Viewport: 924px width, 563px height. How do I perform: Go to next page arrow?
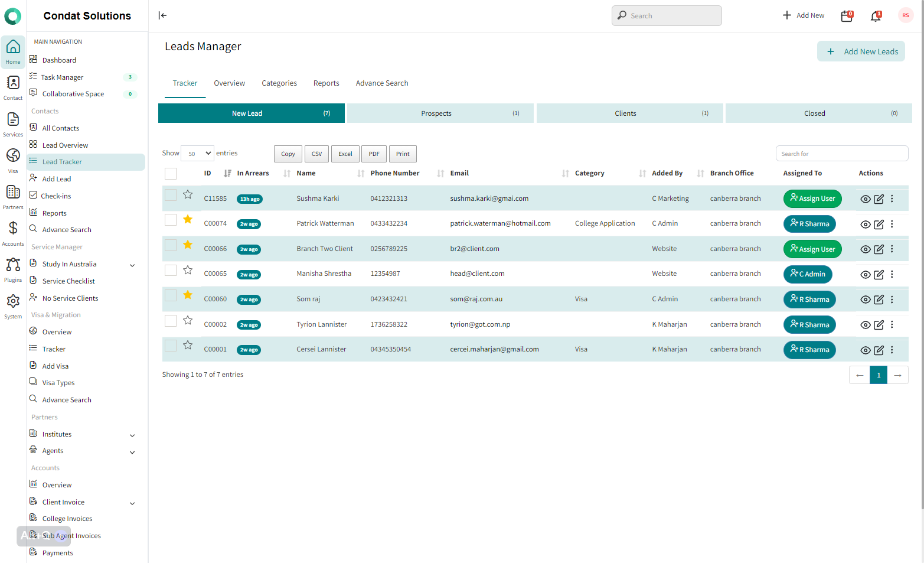pyautogui.click(x=897, y=375)
